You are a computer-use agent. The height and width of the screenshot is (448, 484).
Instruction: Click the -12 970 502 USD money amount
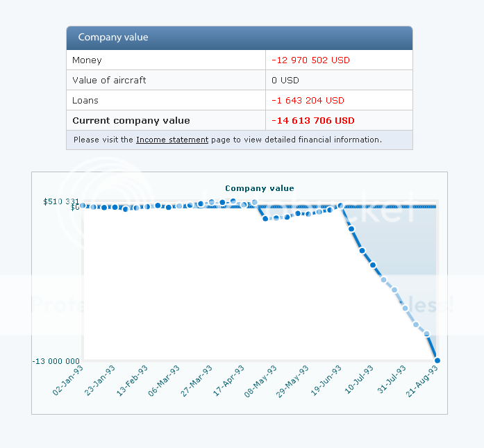click(x=310, y=60)
